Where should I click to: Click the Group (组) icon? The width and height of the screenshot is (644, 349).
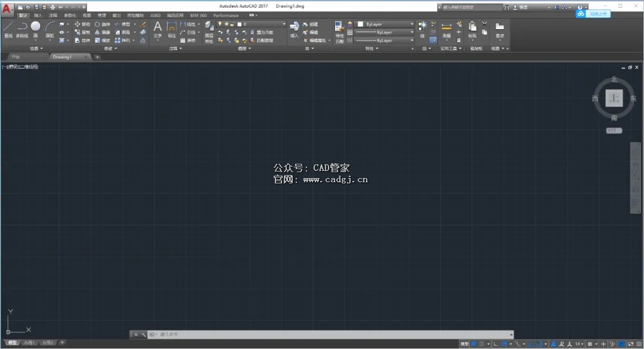(x=422, y=30)
